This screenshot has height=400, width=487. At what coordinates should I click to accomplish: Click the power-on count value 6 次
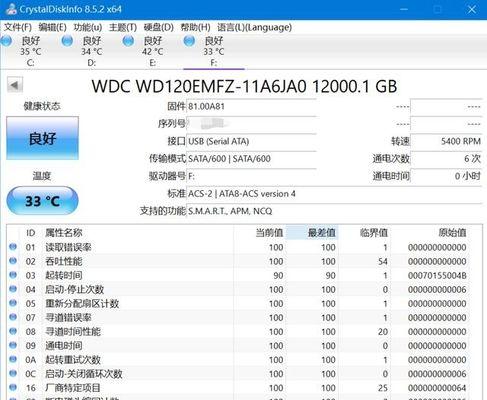point(446,159)
